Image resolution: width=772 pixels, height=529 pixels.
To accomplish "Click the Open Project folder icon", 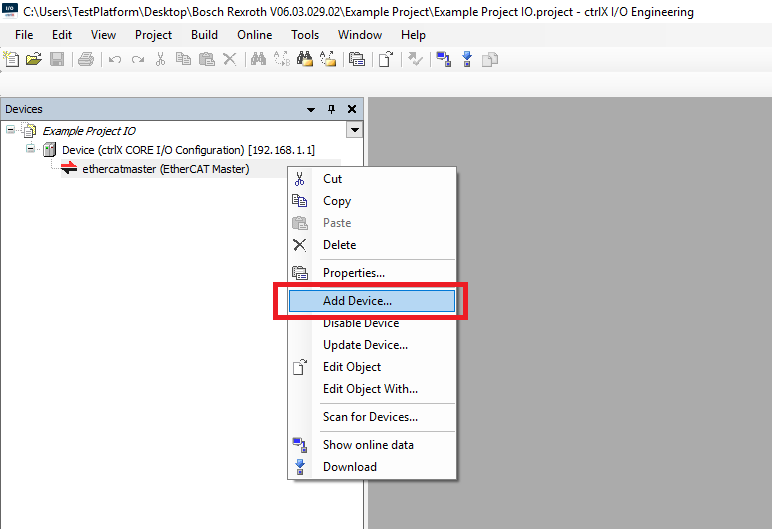I will pos(34,59).
